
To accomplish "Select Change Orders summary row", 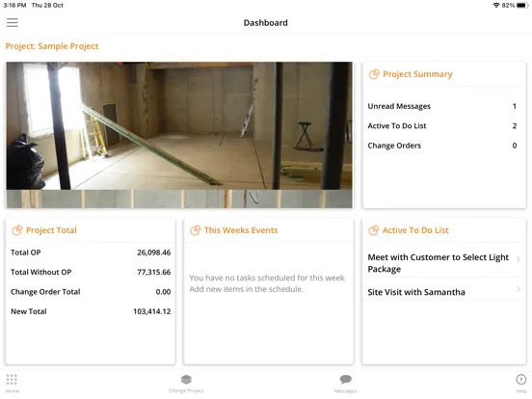I will click(442, 146).
